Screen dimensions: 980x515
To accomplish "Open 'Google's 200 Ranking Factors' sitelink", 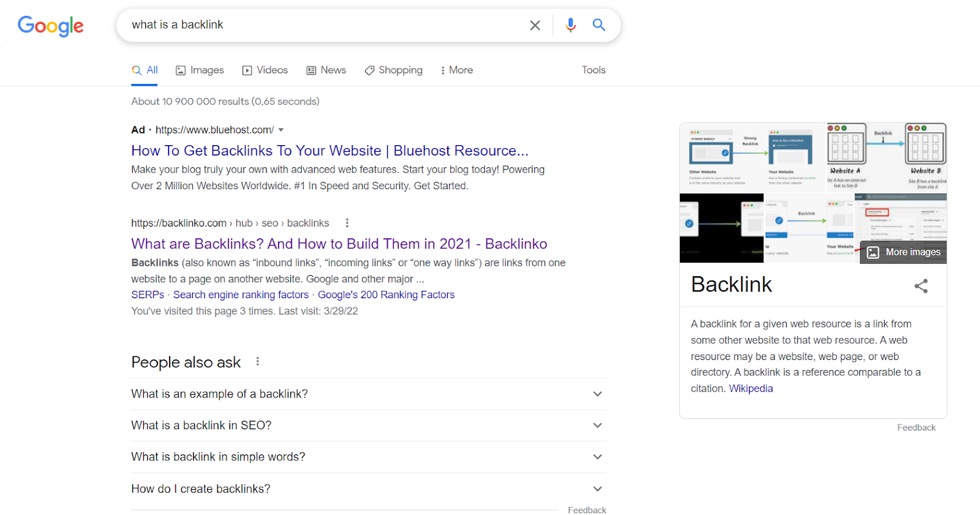I will pos(386,295).
